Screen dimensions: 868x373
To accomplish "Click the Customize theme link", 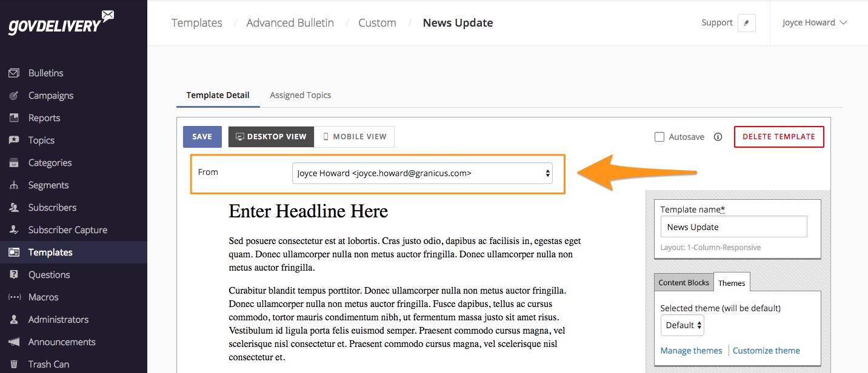I will tap(766, 351).
